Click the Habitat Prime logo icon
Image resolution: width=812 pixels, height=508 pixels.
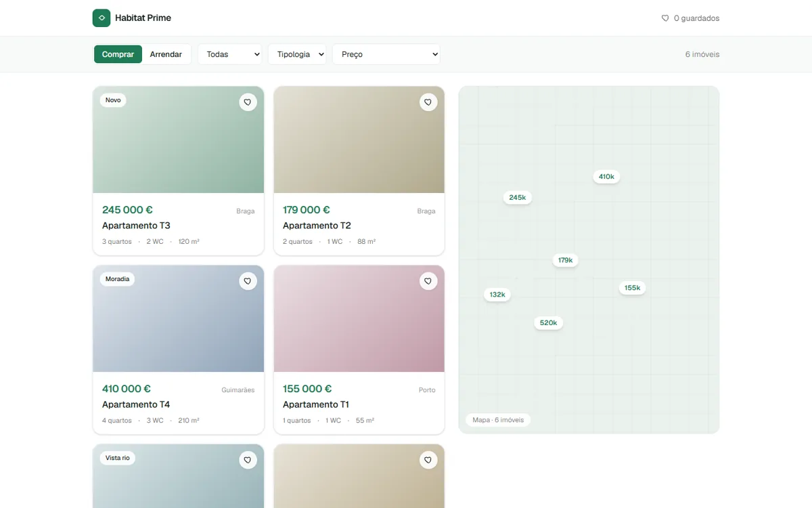coord(101,18)
